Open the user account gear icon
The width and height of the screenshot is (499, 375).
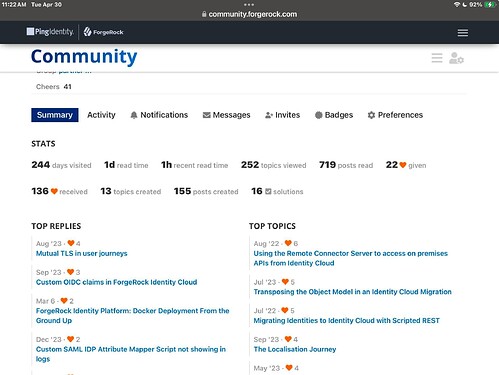click(456, 58)
